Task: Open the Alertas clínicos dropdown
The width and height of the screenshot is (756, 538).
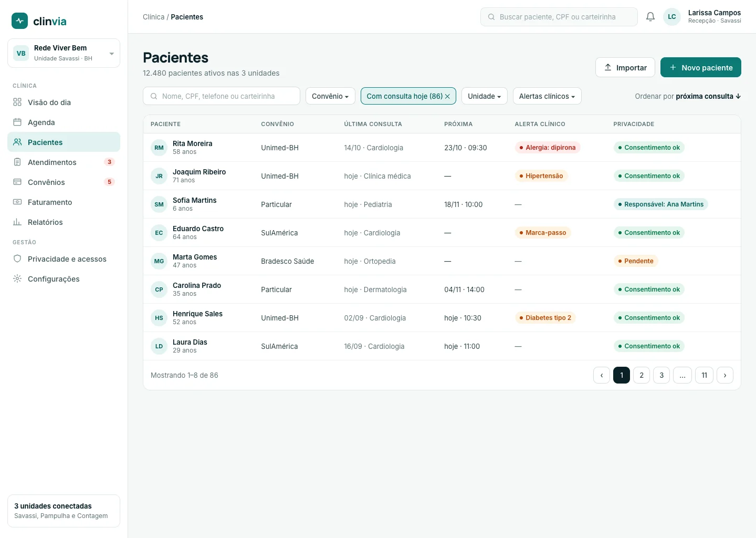Action: tap(547, 96)
